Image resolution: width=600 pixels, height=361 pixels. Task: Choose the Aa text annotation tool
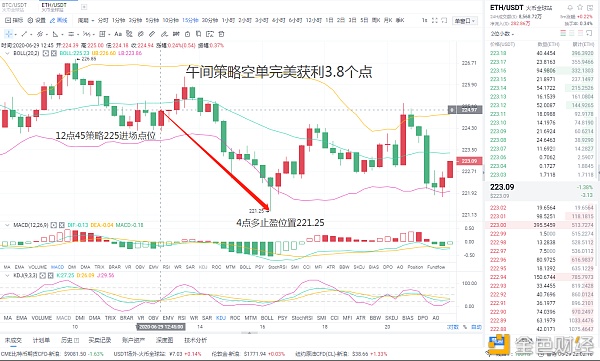pyautogui.click(x=118, y=34)
